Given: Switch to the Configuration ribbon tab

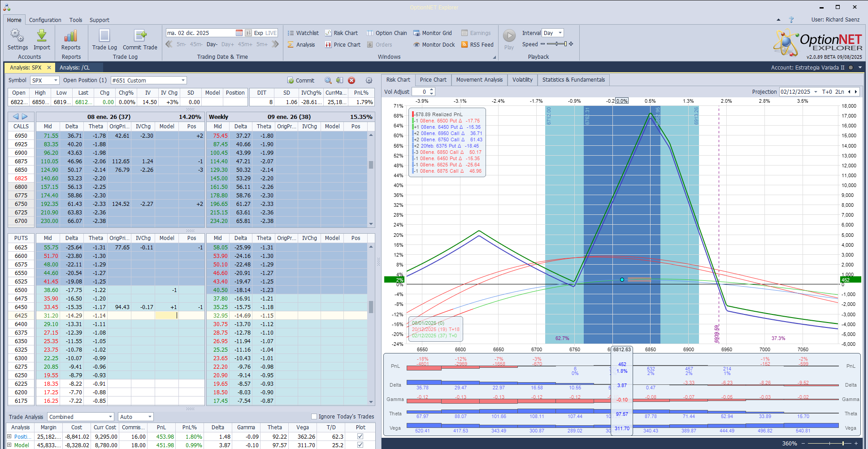Looking at the screenshot, I should click(x=45, y=20).
